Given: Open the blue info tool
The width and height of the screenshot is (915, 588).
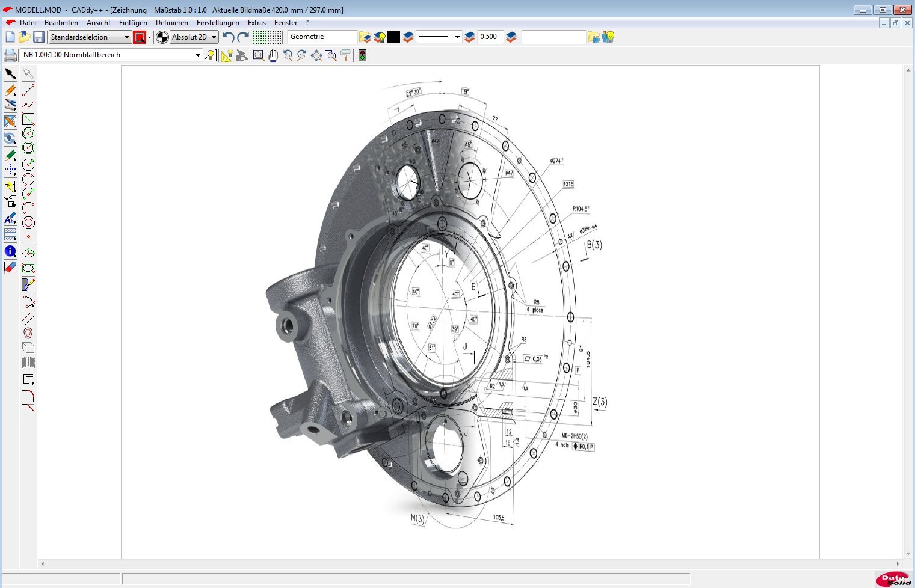Looking at the screenshot, I should pos(10,251).
